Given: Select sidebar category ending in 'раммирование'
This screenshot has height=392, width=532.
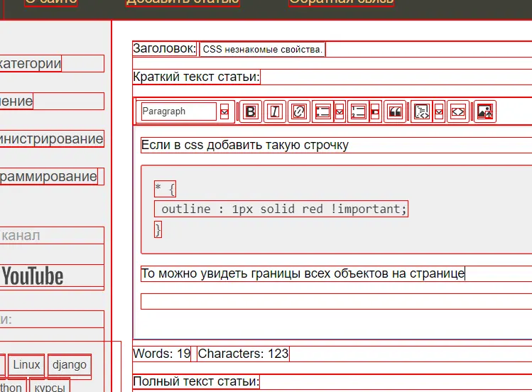Looking at the screenshot, I should (x=49, y=176).
